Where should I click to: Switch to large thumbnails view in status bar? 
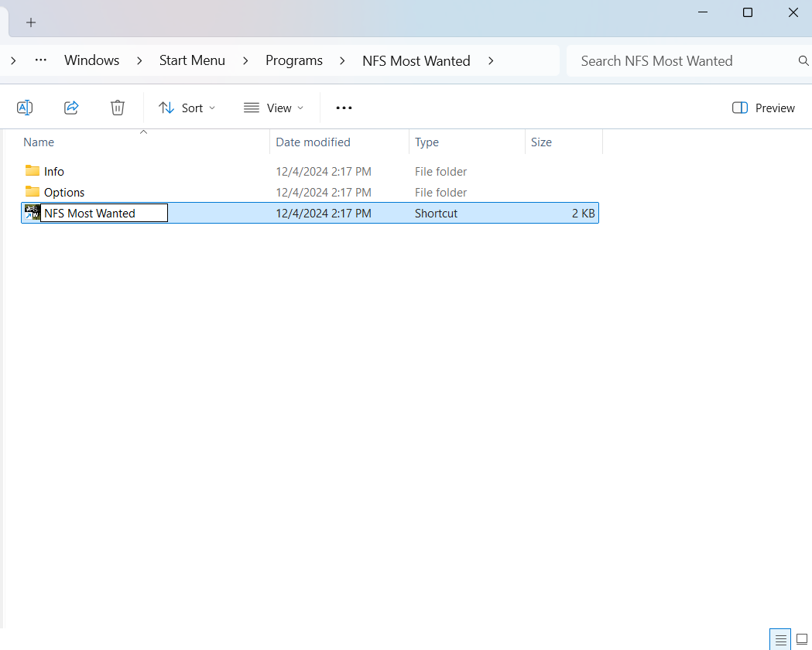[x=802, y=639]
